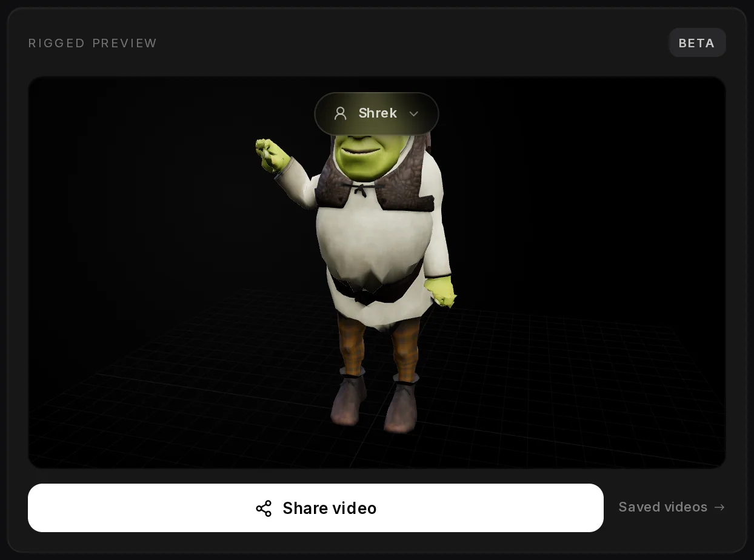Click the share icon on Share video
Screen dimensions: 754x560
(264, 508)
